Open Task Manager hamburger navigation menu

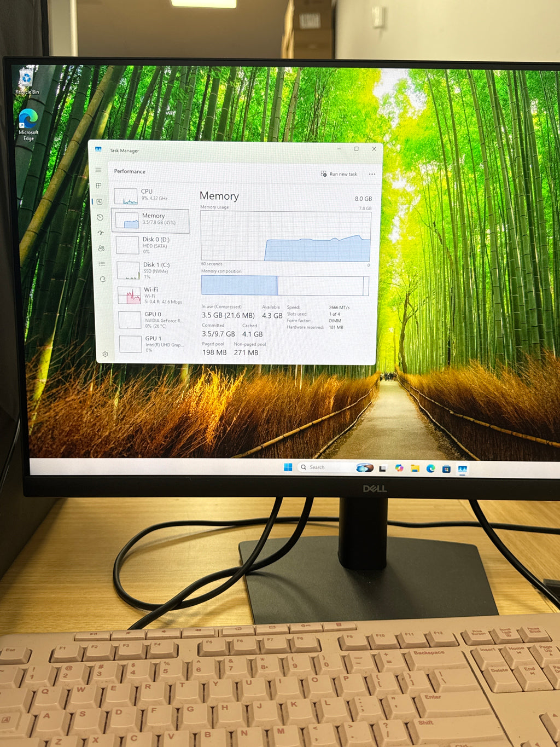[98, 170]
